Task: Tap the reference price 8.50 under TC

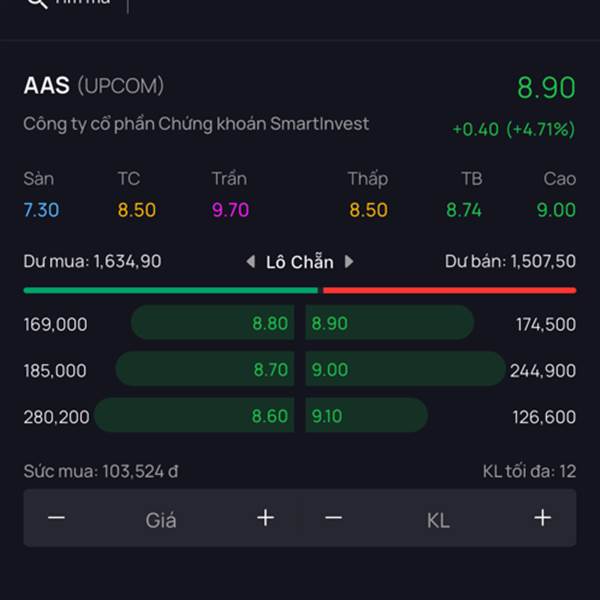Action: coord(136,210)
